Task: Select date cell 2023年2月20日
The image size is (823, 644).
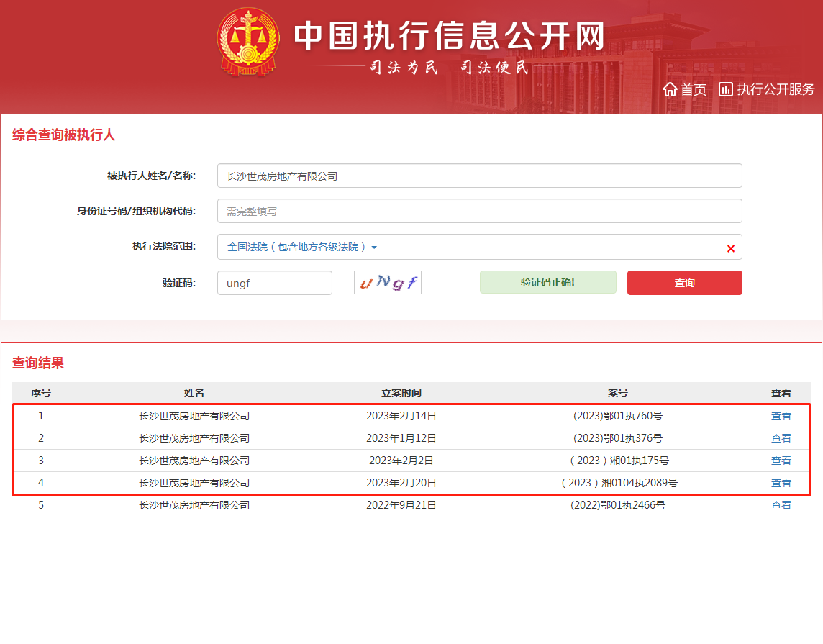Action: tap(401, 483)
